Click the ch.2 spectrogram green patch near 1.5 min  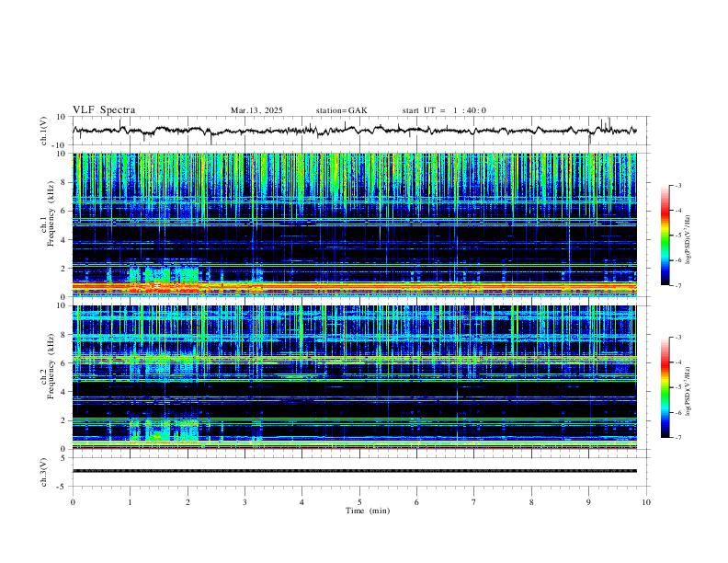[x=158, y=430]
